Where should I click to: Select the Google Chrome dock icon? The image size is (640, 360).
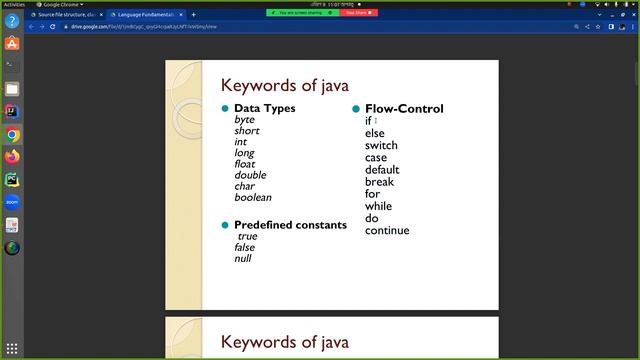click(x=12, y=134)
